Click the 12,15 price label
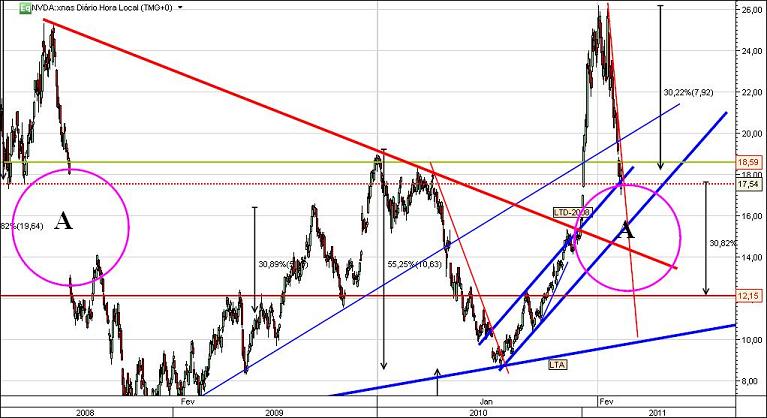 tap(749, 296)
